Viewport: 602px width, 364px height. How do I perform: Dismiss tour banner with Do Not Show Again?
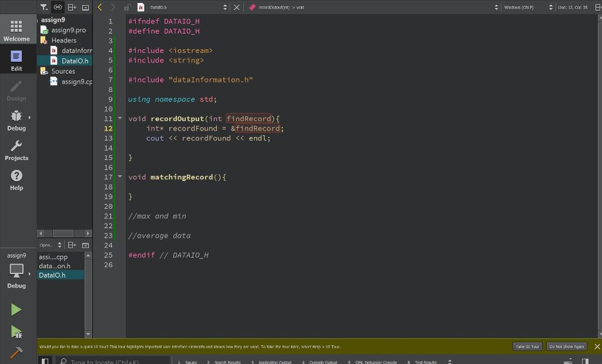566,346
